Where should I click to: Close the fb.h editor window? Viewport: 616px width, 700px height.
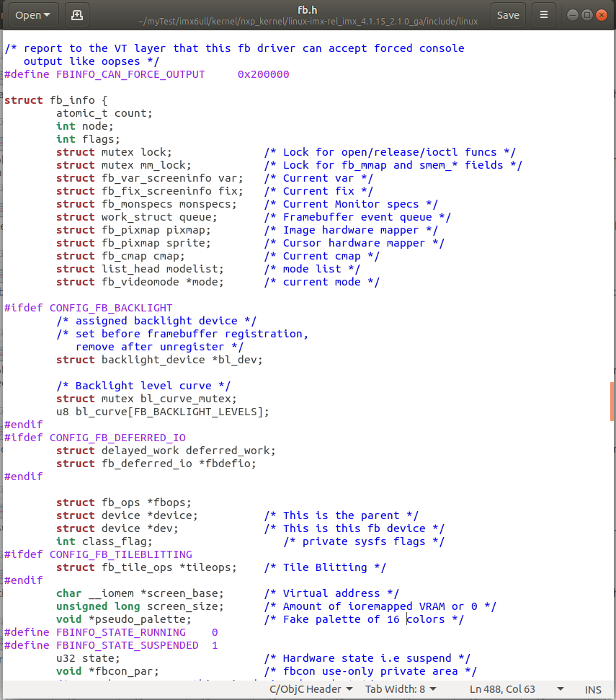tap(602, 15)
